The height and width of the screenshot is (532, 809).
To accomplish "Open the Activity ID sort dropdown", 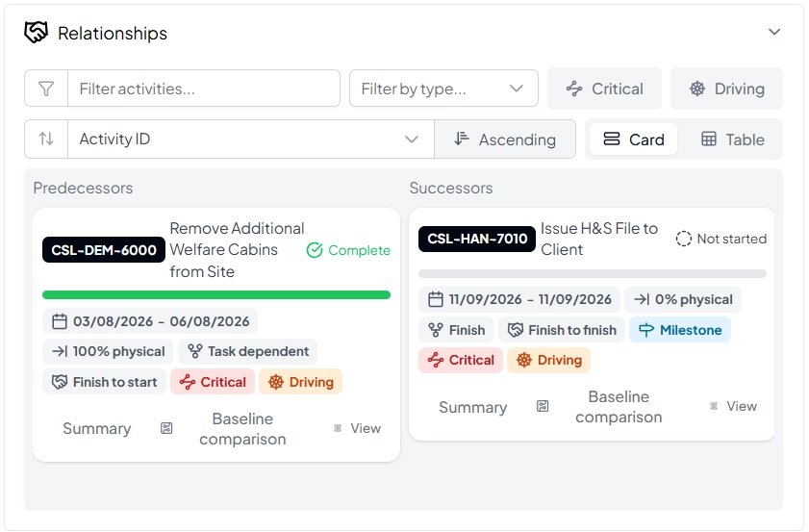I will (251, 139).
